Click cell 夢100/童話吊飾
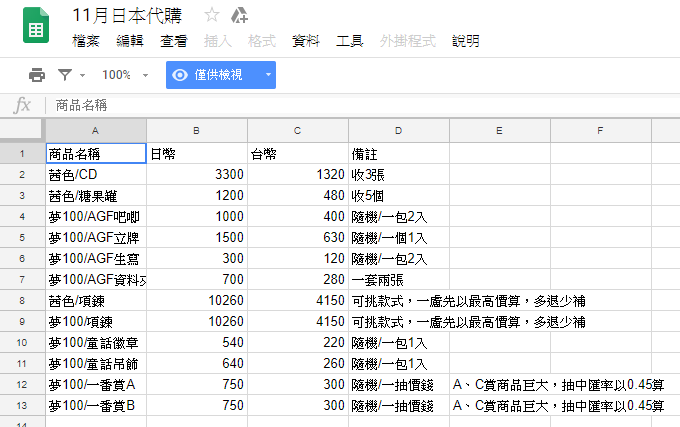This screenshot has width=680, height=427. click(96, 364)
